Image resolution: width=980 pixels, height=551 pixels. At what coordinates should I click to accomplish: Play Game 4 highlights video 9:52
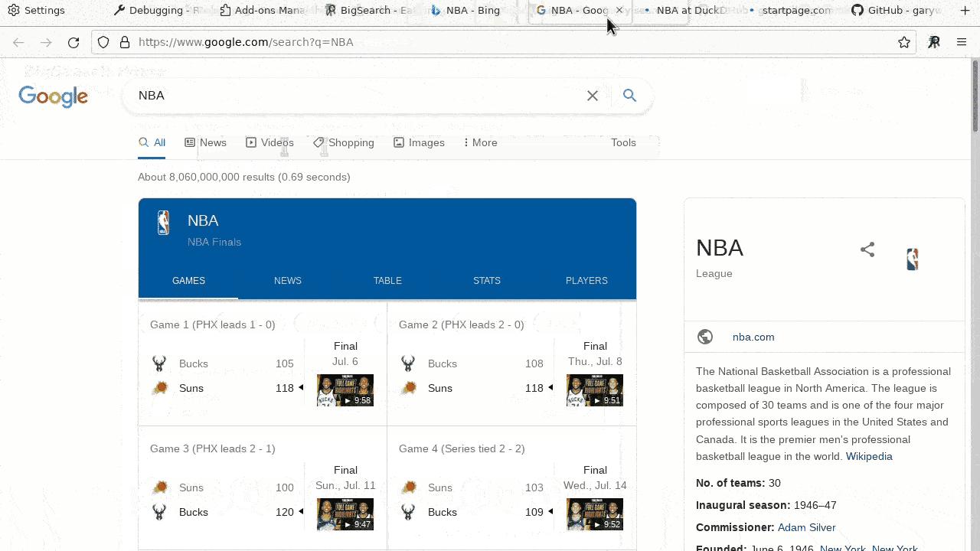[x=595, y=514]
